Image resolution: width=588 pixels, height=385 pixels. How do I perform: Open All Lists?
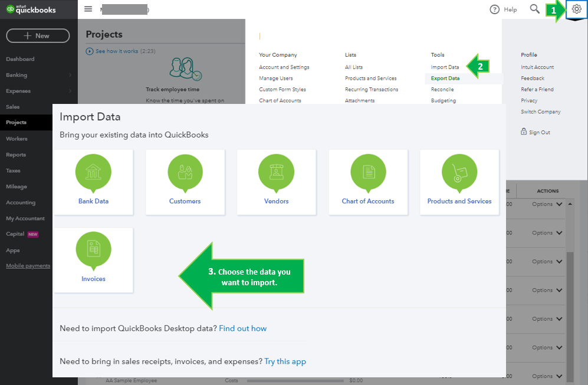tap(354, 67)
